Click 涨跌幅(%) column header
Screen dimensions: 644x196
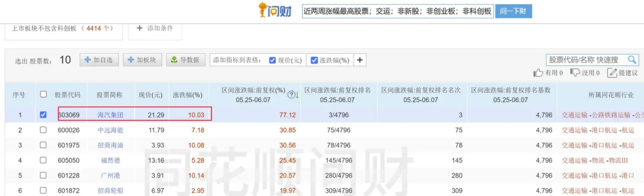(x=188, y=95)
